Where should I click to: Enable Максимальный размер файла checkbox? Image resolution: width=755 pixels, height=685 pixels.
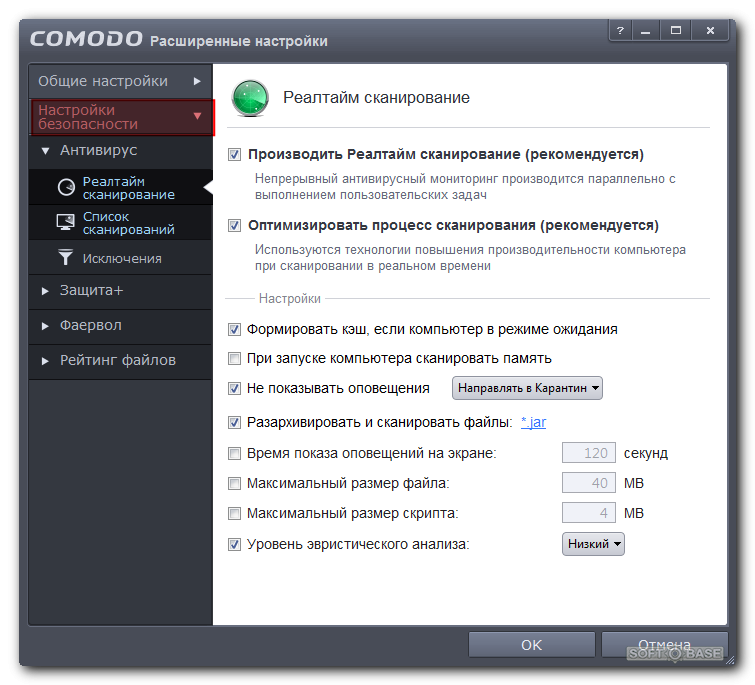tap(235, 484)
